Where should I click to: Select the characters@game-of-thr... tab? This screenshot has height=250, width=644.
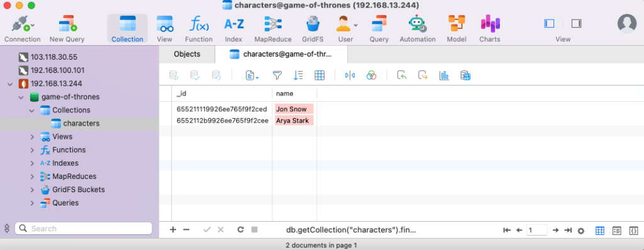point(281,54)
